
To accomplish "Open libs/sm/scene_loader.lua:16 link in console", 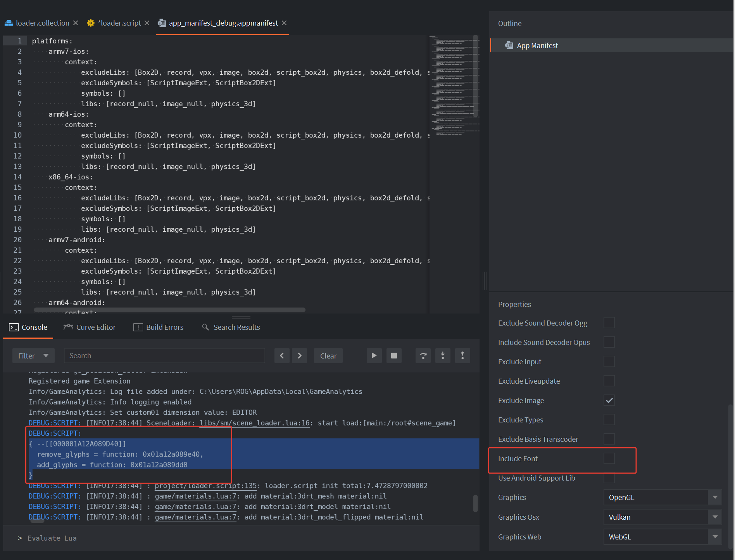I will pos(255,423).
